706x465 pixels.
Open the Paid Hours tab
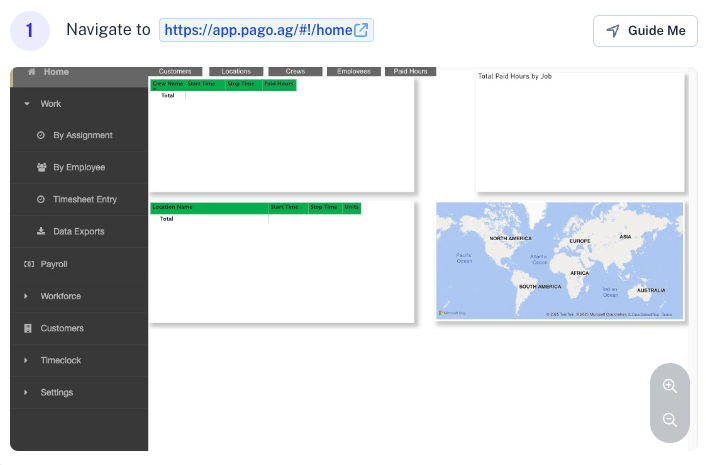click(410, 72)
